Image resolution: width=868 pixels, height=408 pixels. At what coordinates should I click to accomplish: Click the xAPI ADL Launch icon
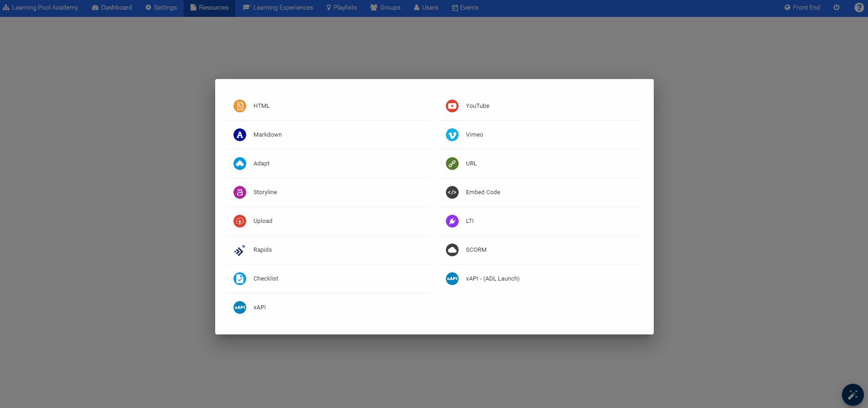452,279
